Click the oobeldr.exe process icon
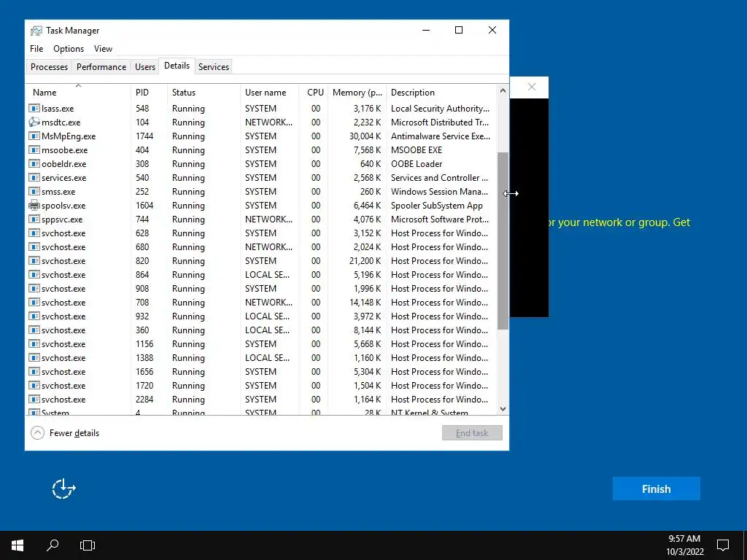 tap(34, 164)
